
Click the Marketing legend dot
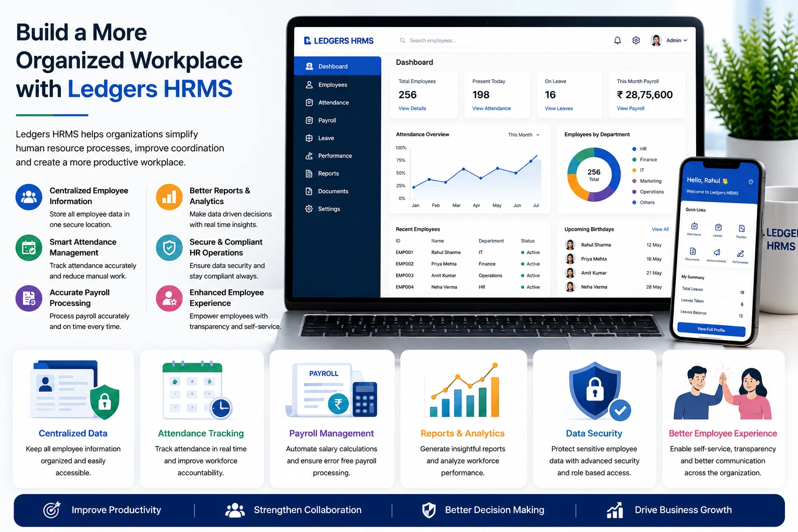click(x=634, y=181)
